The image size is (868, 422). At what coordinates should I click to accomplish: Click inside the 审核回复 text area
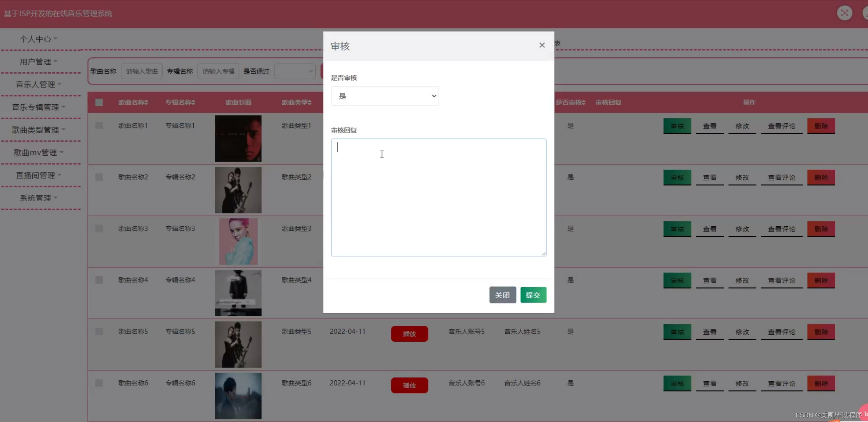tap(438, 197)
